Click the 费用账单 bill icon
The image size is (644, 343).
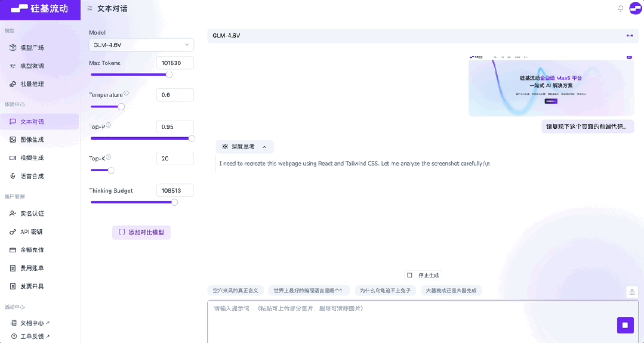point(13,268)
